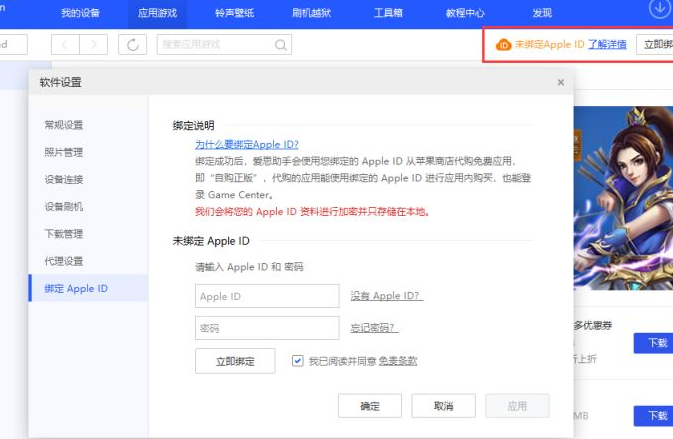Click the 确定 button
Screen dimensions: 673x439
pos(370,406)
